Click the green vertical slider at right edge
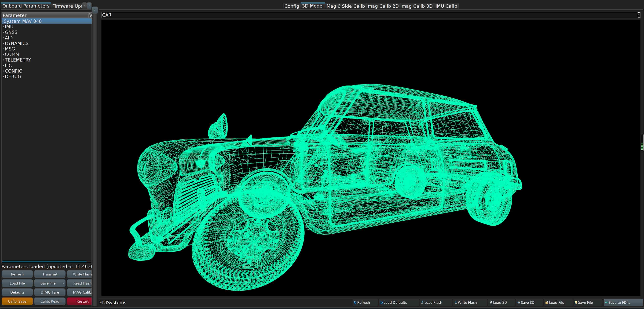 642,143
